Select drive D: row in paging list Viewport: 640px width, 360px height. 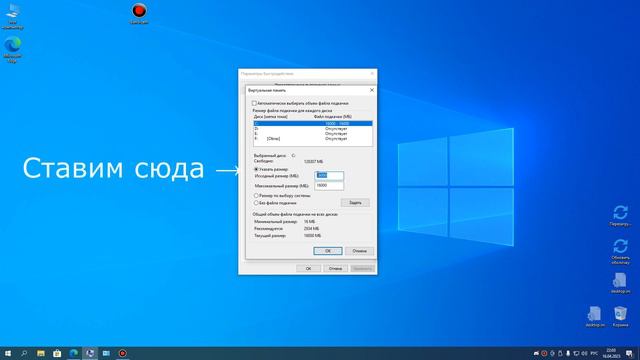pyautogui.click(x=313, y=129)
